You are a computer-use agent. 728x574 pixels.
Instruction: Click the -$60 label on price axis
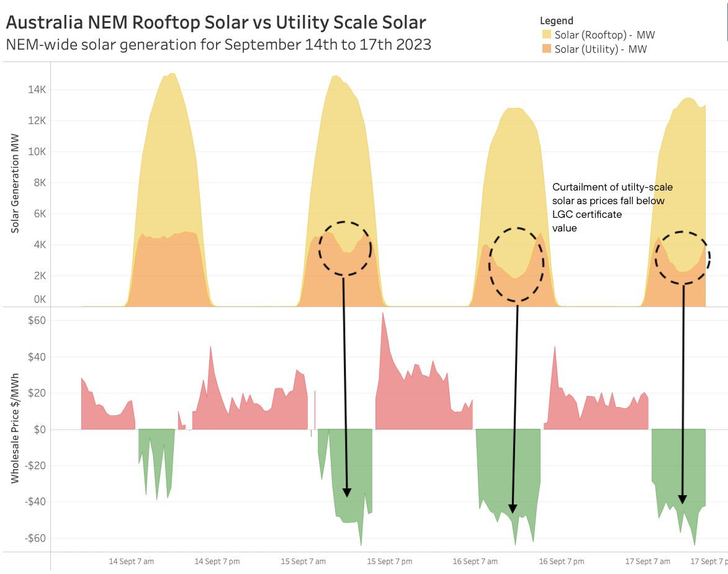coord(35,538)
